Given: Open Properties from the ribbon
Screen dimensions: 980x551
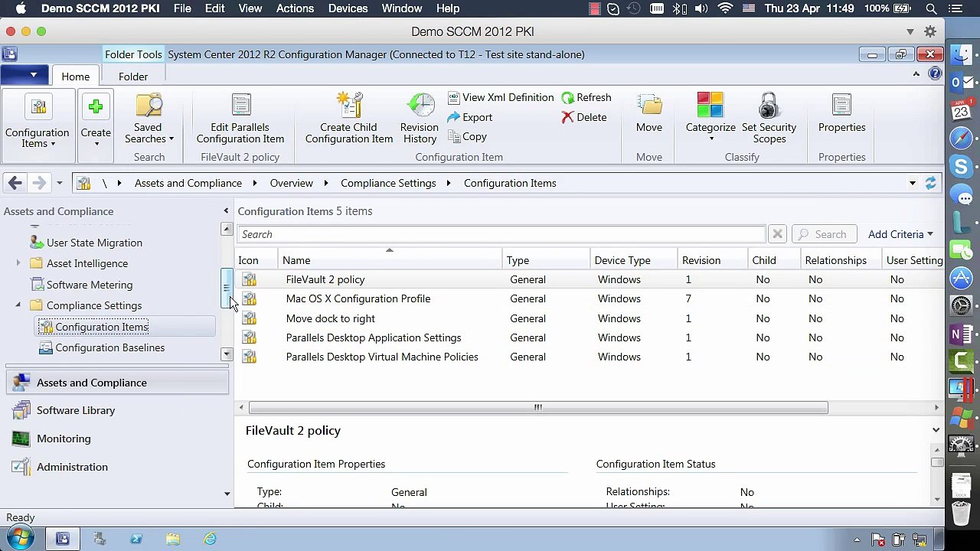Looking at the screenshot, I should 841,113.
